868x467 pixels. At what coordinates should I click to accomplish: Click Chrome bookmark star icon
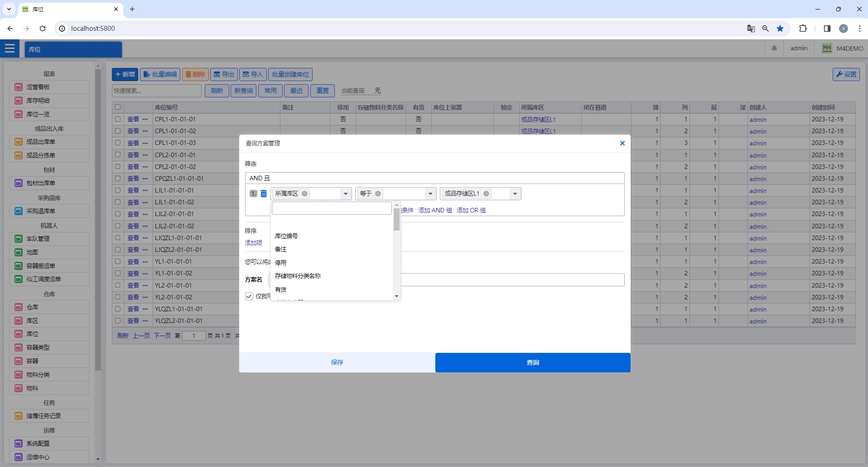point(780,29)
